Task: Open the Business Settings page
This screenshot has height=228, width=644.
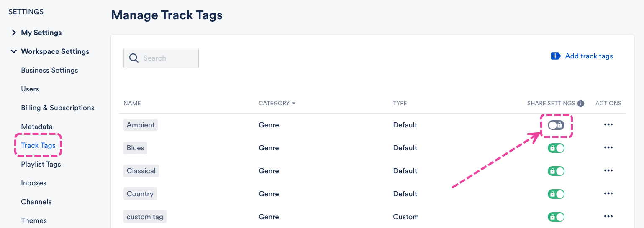Action: (49, 70)
